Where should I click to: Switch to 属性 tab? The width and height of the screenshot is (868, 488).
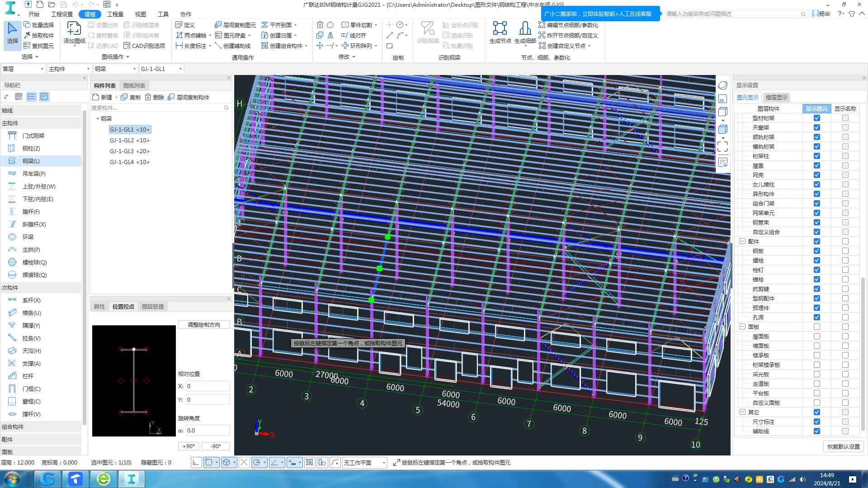[x=99, y=306]
